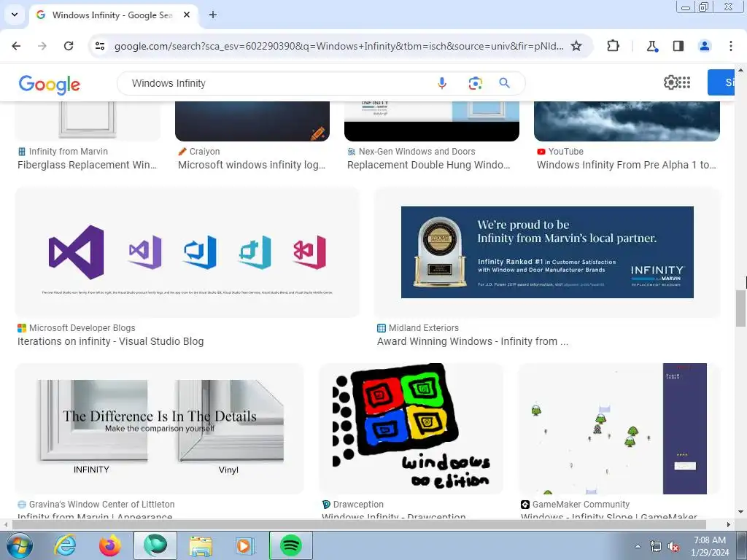
Task: Open the Windows Start menu
Action: [20, 545]
